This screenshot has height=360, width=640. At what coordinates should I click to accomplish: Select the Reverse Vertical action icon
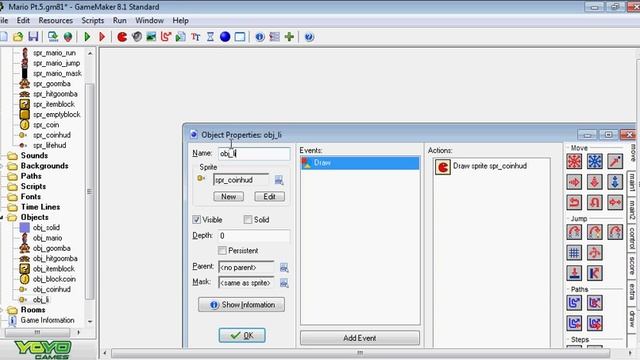tap(595, 202)
